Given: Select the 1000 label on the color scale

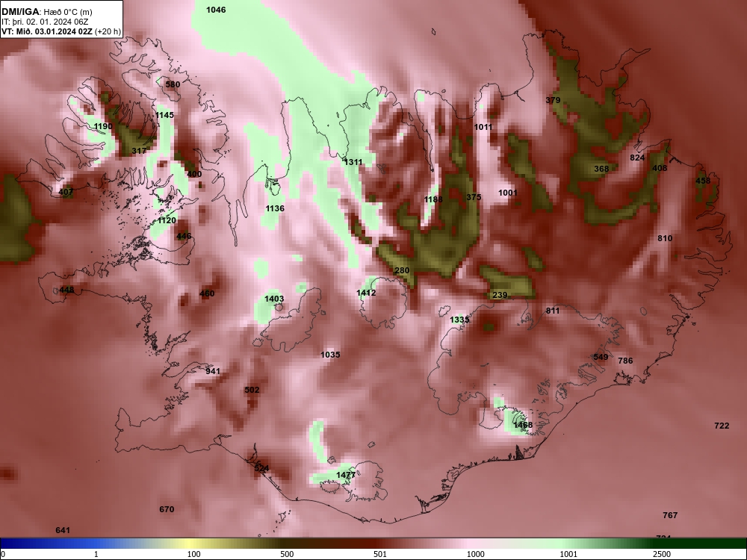Looking at the screenshot, I should click(475, 554).
